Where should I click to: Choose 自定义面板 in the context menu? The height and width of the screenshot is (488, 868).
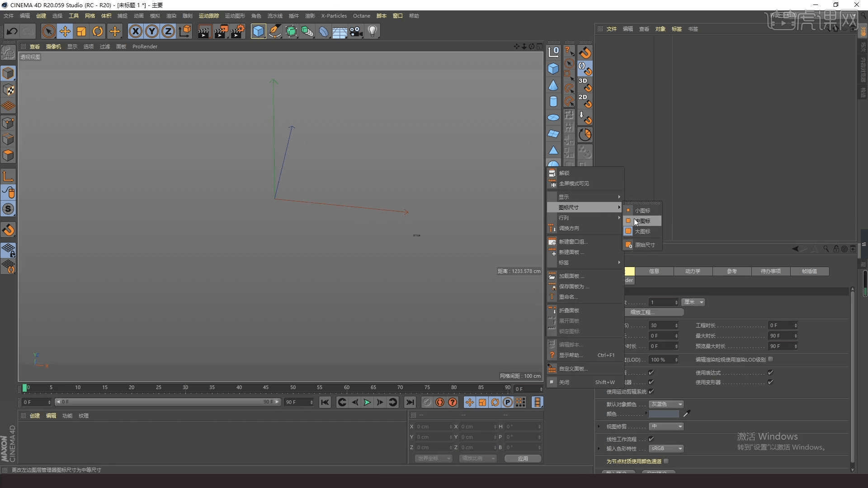pos(585,369)
